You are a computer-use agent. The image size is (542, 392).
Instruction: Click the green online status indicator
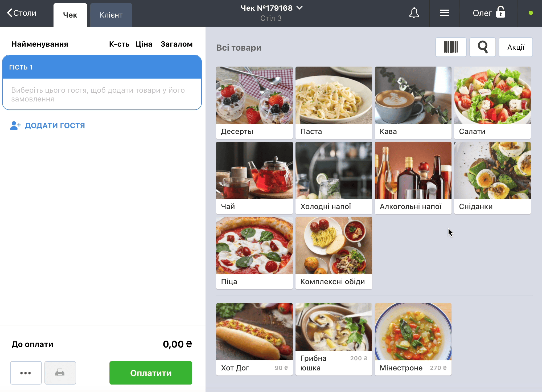click(x=531, y=13)
